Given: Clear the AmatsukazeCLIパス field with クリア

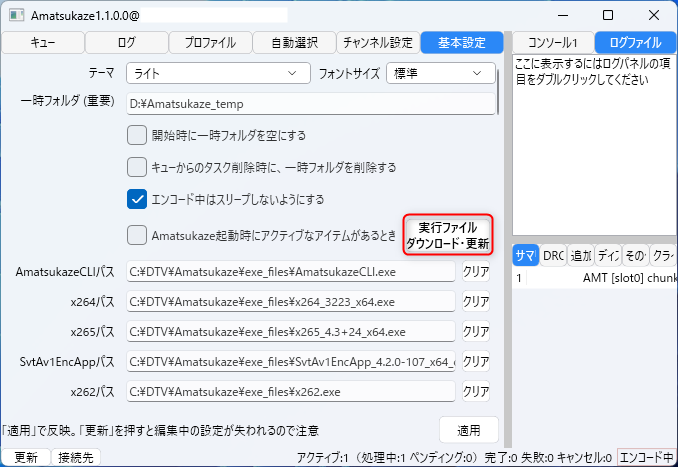Looking at the screenshot, I should tap(476, 272).
